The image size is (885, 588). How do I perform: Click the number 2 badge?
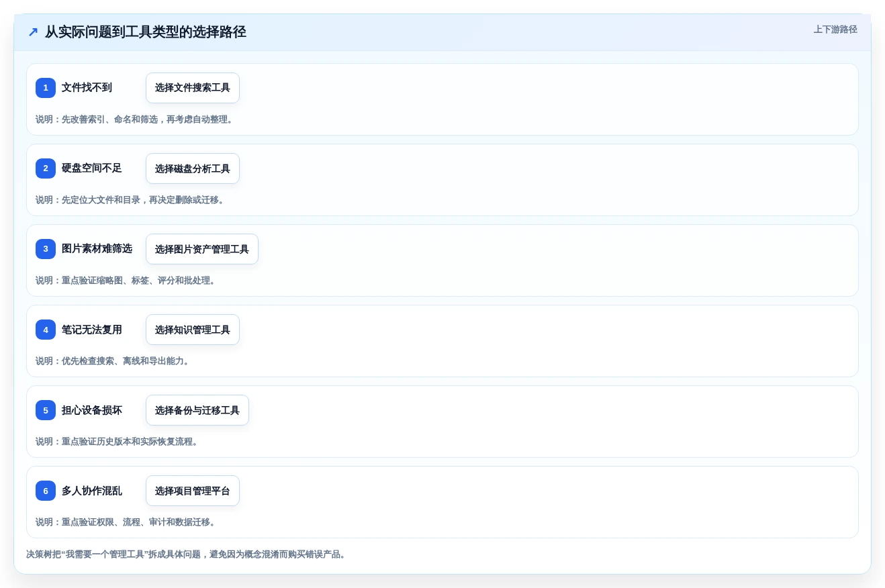[46, 168]
